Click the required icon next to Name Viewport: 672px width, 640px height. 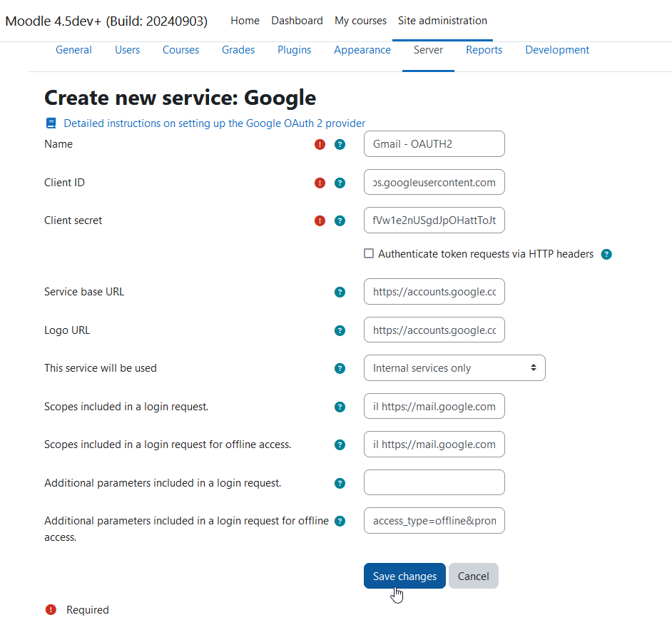pyautogui.click(x=320, y=144)
